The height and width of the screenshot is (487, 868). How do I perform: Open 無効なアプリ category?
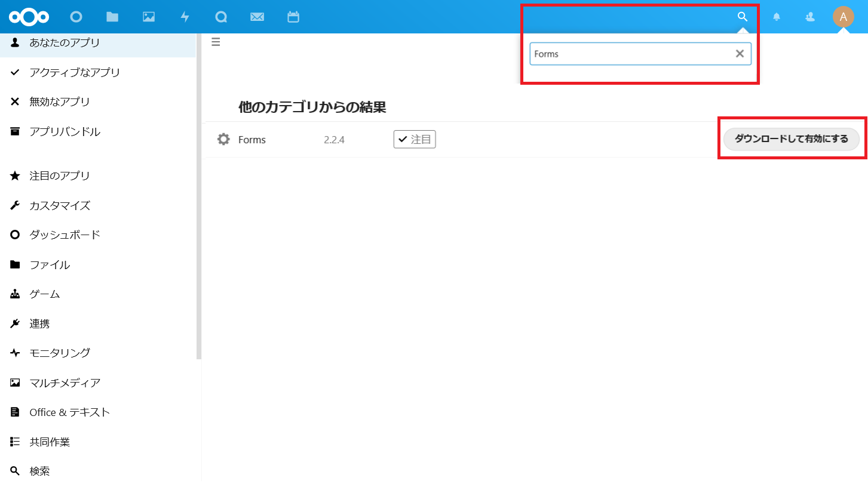pyautogui.click(x=98, y=102)
